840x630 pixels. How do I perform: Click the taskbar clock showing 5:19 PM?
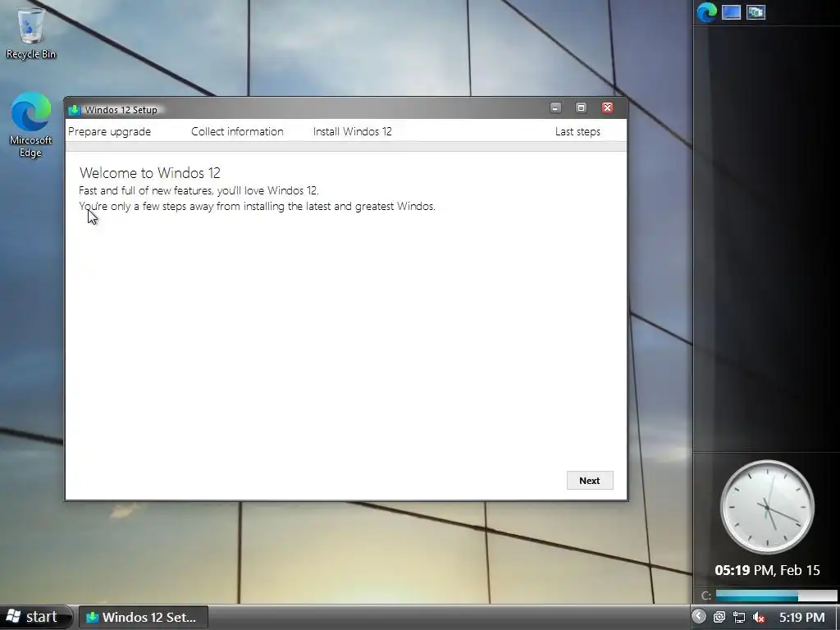[x=802, y=617]
